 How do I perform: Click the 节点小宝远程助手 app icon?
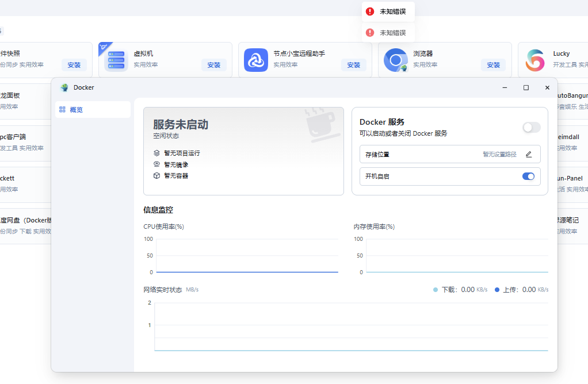(x=256, y=60)
